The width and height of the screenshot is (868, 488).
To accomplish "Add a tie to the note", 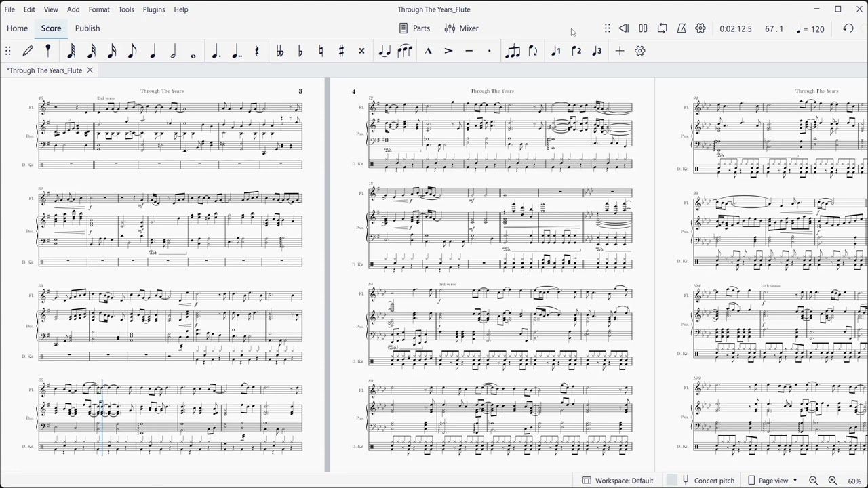I will 384,51.
